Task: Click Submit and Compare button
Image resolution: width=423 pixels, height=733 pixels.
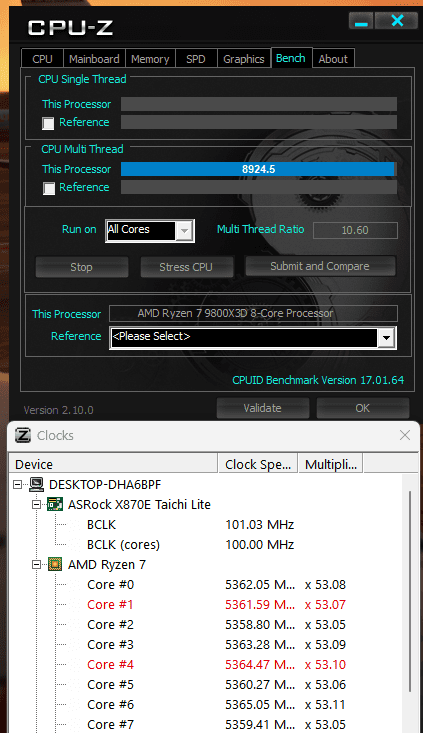Action: click(320, 266)
